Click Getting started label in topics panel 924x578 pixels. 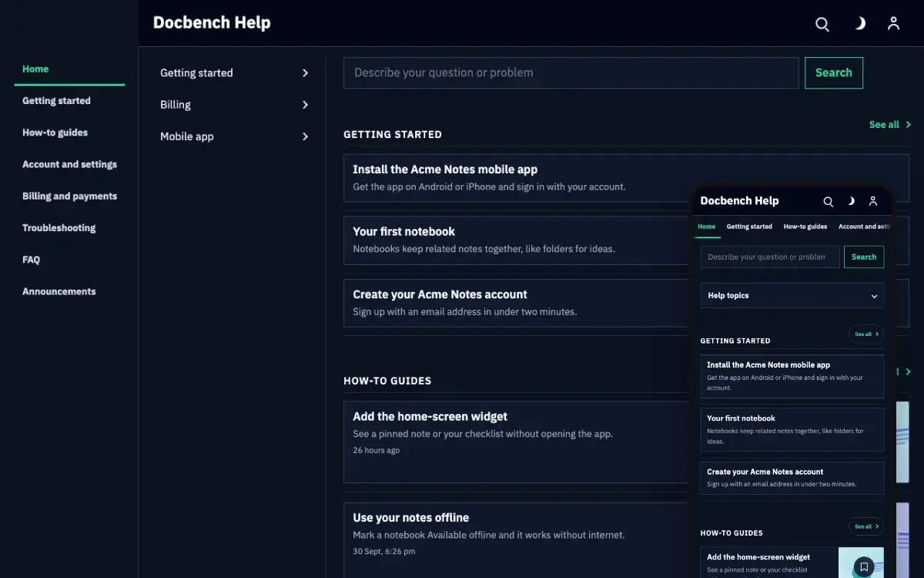coord(196,73)
